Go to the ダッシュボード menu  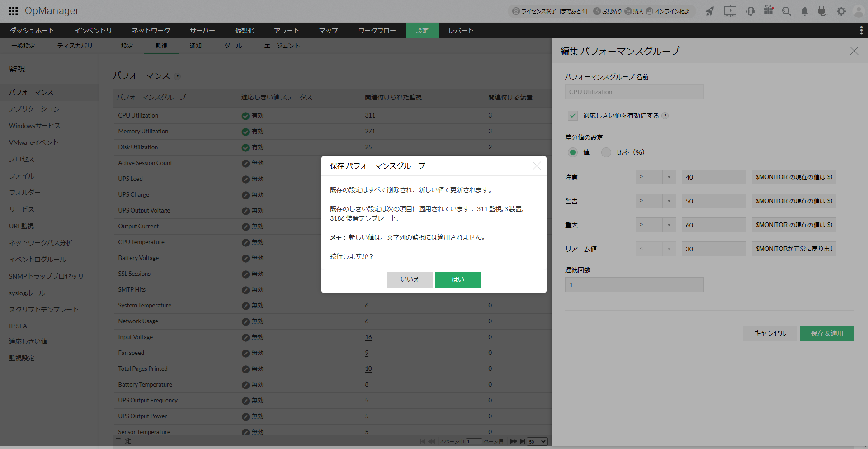point(32,30)
